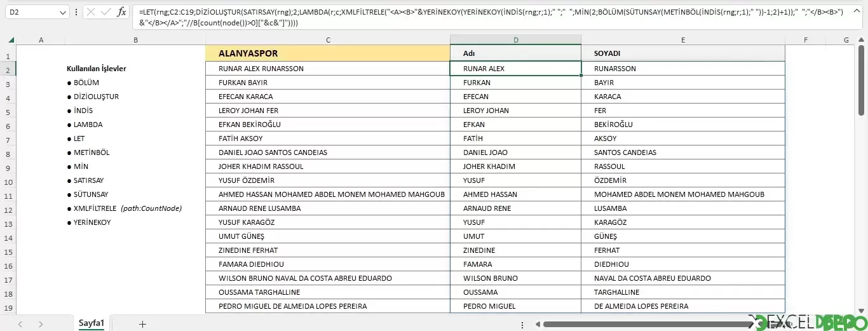Screen dimensions: 868x331
Task: Click the ALANYASPOR header cell
Action: pyautogui.click(x=328, y=53)
